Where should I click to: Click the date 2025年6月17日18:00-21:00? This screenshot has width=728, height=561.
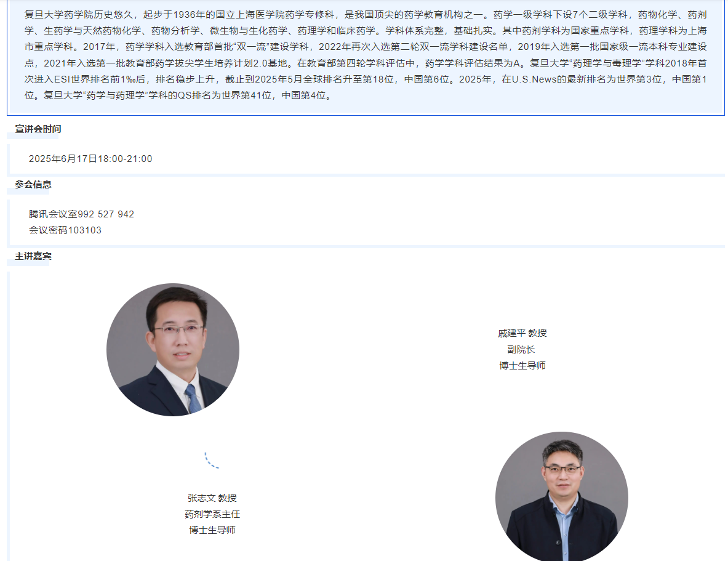pos(90,159)
